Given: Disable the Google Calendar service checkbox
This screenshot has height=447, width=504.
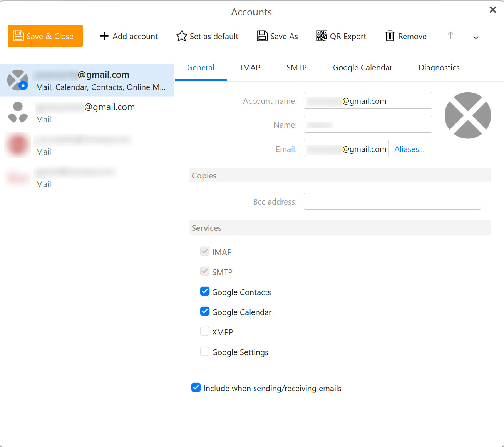Looking at the screenshot, I should click(x=205, y=312).
